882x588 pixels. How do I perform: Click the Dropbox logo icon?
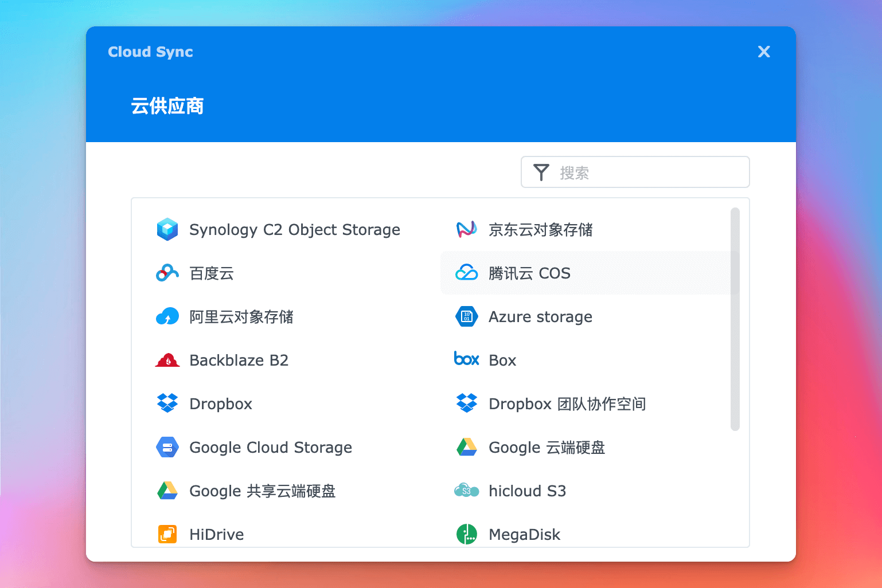pyautogui.click(x=167, y=403)
